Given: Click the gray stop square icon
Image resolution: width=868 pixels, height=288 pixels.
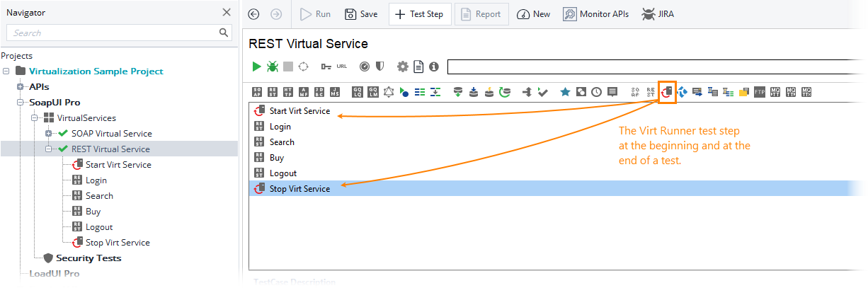Looking at the screenshot, I should tap(288, 67).
